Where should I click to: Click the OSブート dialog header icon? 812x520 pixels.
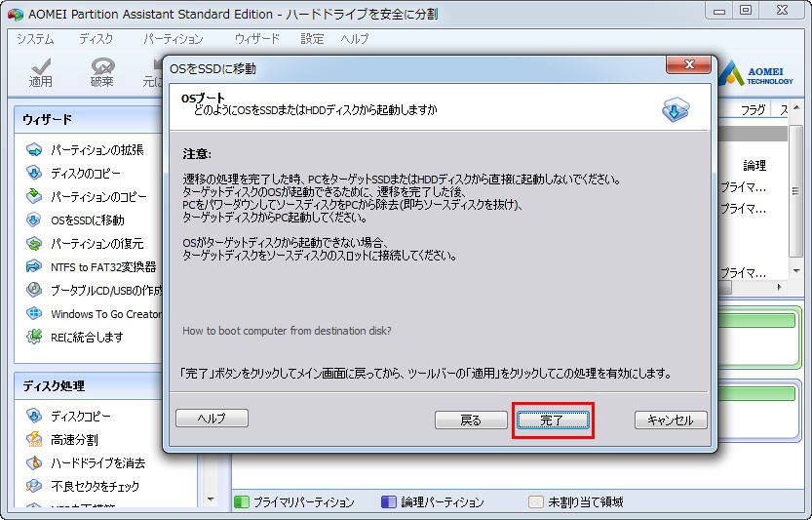676,109
